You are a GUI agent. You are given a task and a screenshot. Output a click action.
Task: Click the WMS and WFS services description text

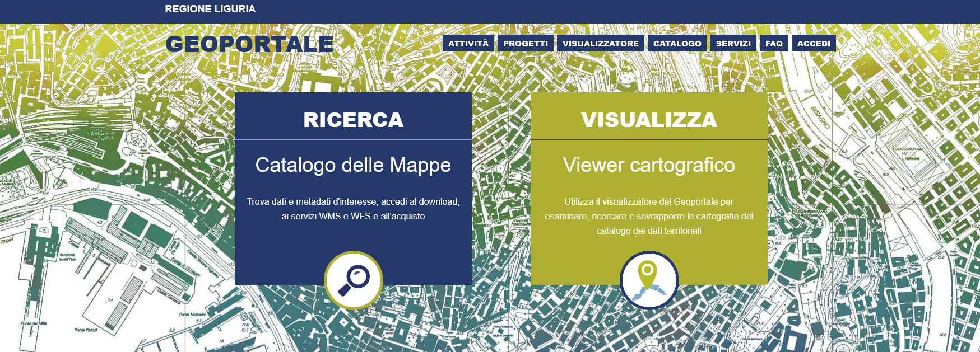pyautogui.click(x=353, y=216)
